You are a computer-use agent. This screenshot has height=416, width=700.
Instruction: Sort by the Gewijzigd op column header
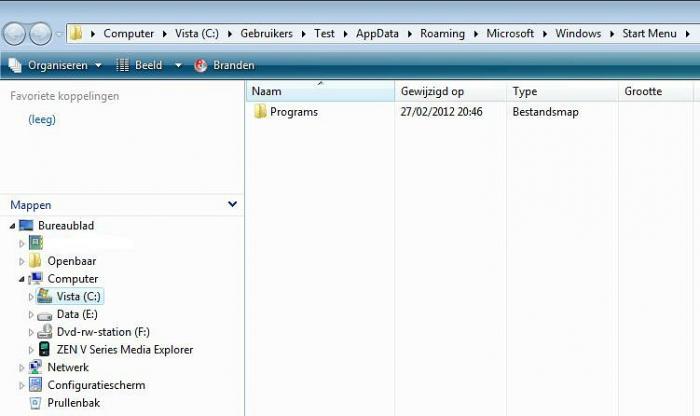tap(450, 91)
